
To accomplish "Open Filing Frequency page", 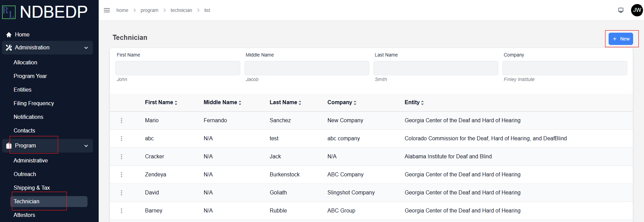I will [34, 104].
